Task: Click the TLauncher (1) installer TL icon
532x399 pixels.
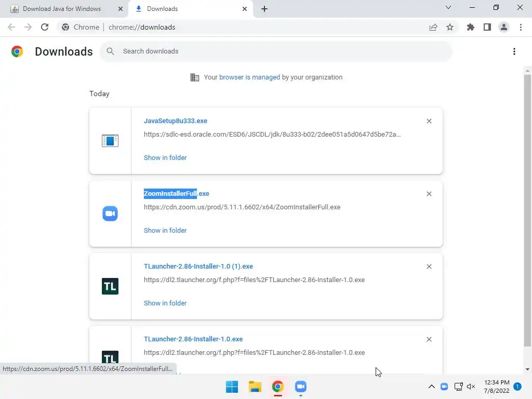Action: click(110, 286)
